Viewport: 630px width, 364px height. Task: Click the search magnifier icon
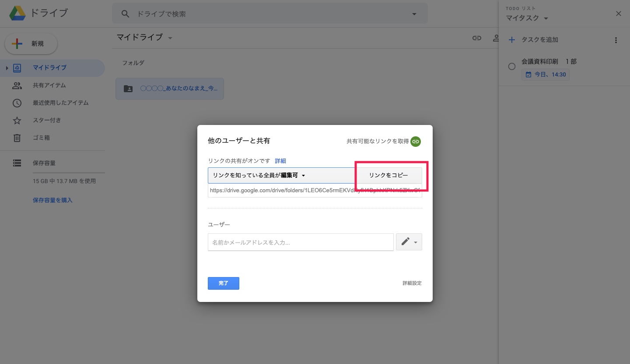(x=126, y=14)
